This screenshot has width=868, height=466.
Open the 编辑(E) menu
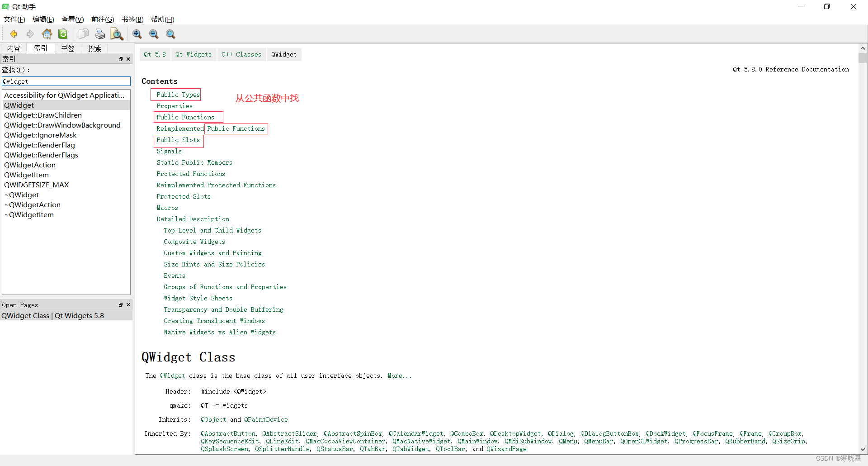[x=43, y=19]
